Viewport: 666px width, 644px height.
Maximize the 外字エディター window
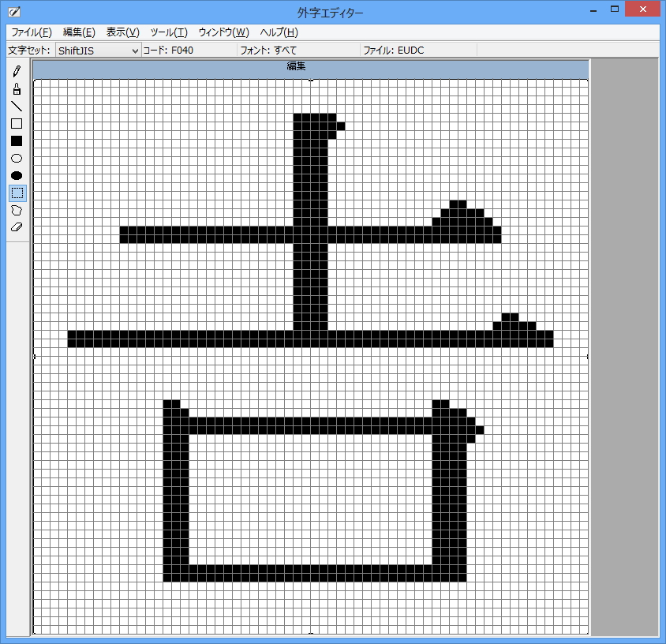pyautogui.click(x=614, y=9)
